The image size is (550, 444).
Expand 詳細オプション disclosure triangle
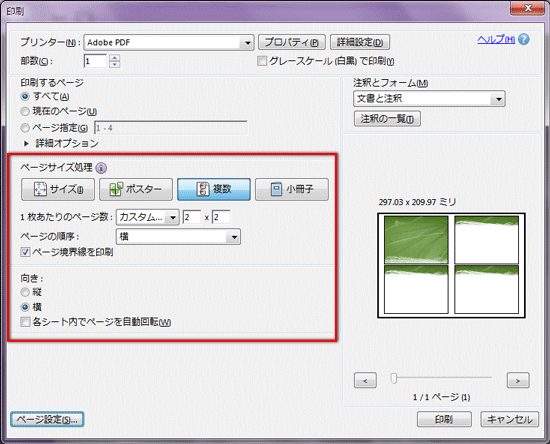[x=26, y=143]
